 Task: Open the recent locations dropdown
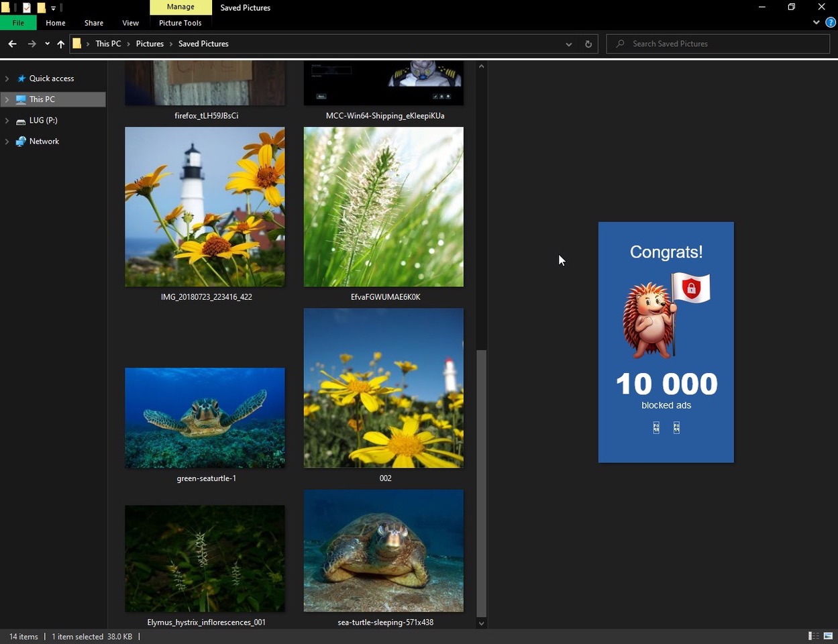(x=47, y=44)
